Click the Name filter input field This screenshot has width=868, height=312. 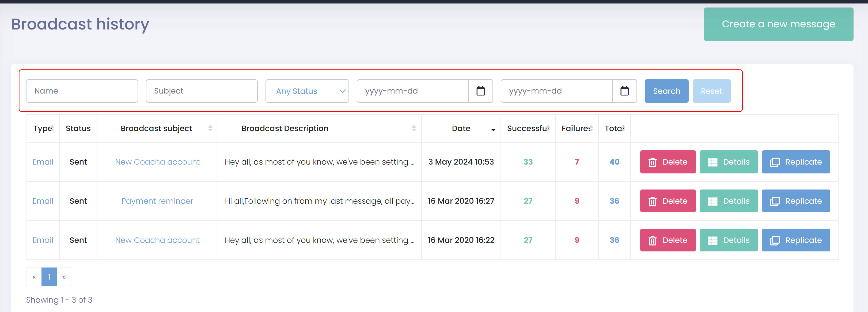[x=82, y=91]
